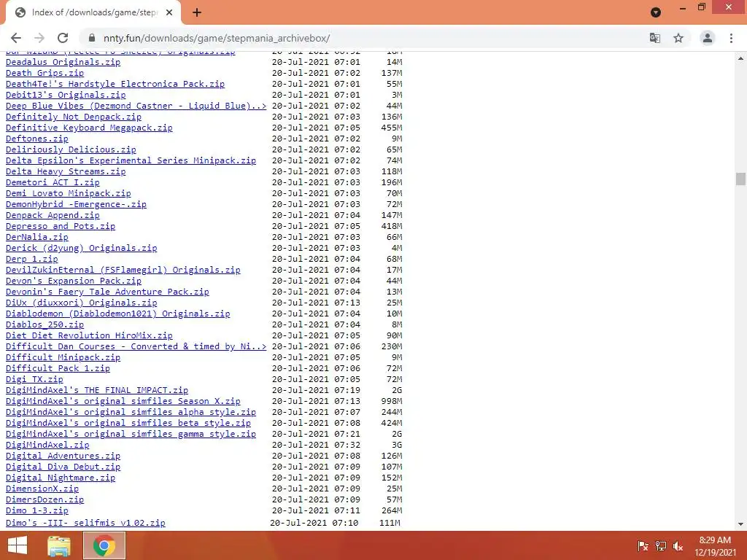Download Difficult Minipack.zip
This screenshot has width=747, height=560.
click(63, 357)
